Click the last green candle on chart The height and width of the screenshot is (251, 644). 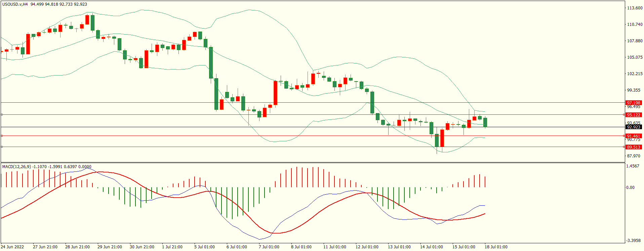pos(485,122)
